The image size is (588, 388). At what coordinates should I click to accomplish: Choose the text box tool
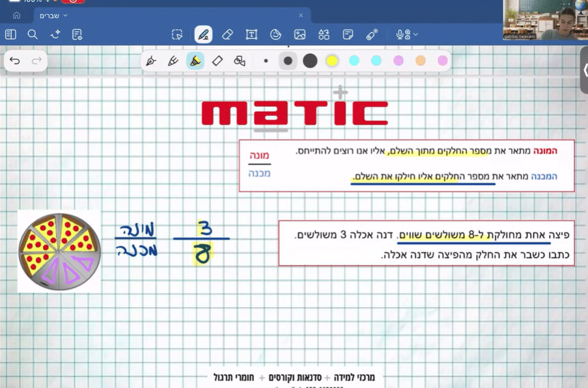coord(252,35)
